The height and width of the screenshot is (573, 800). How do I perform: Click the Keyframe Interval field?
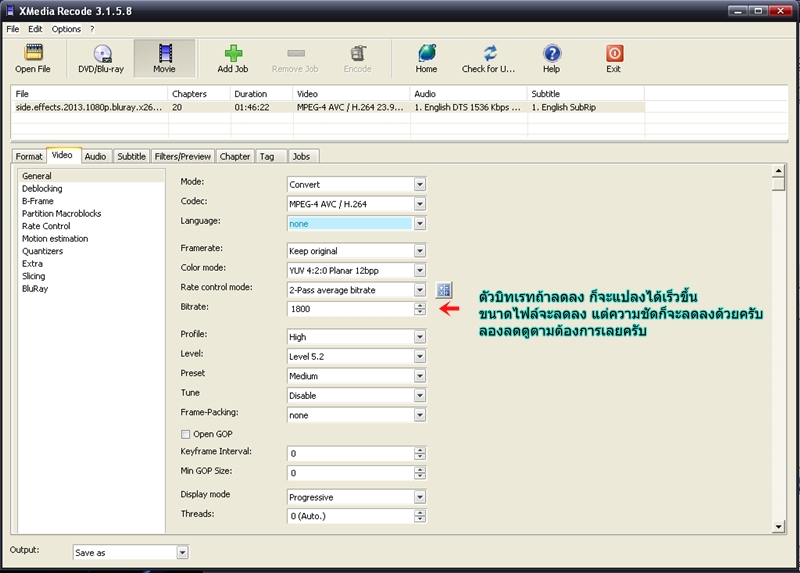(351, 454)
